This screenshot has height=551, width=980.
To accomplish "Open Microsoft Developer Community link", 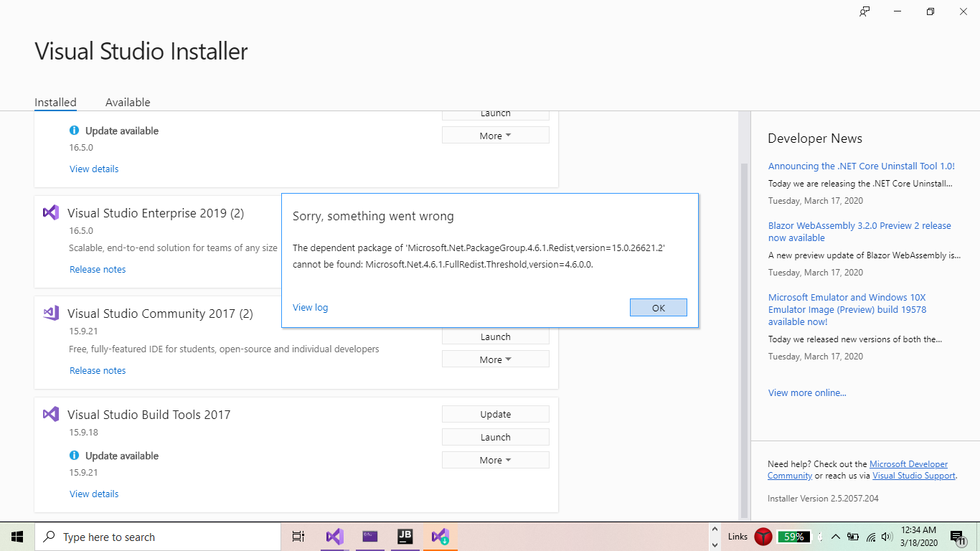I will coord(907,464).
